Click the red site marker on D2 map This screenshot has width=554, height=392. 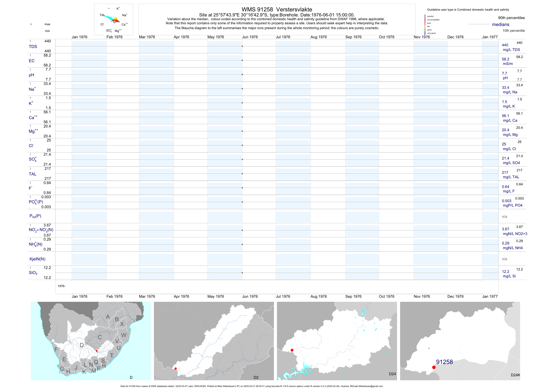176,369
